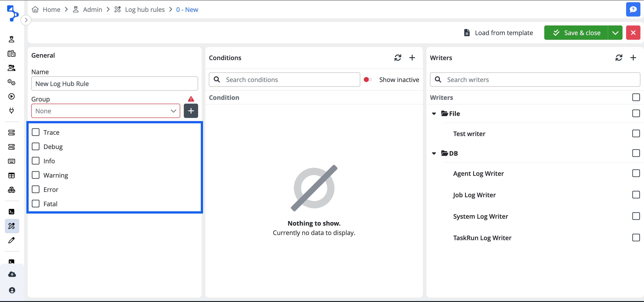Open the Group dropdown

click(x=106, y=111)
